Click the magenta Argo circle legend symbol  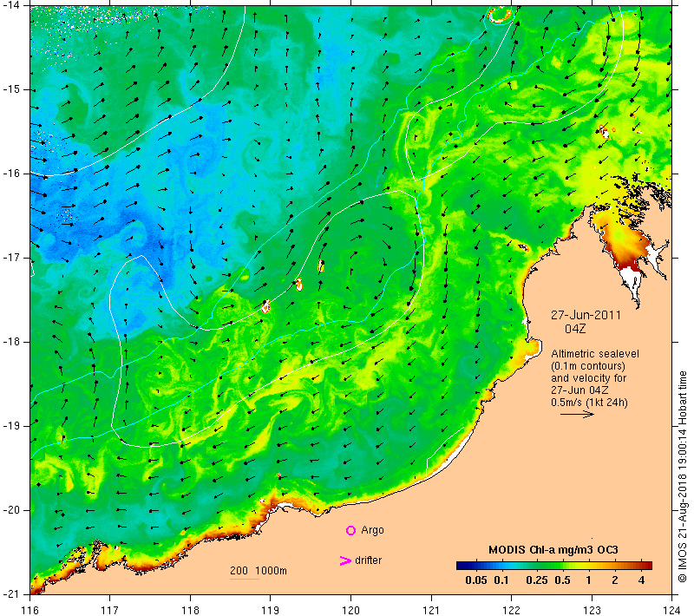pos(350,530)
